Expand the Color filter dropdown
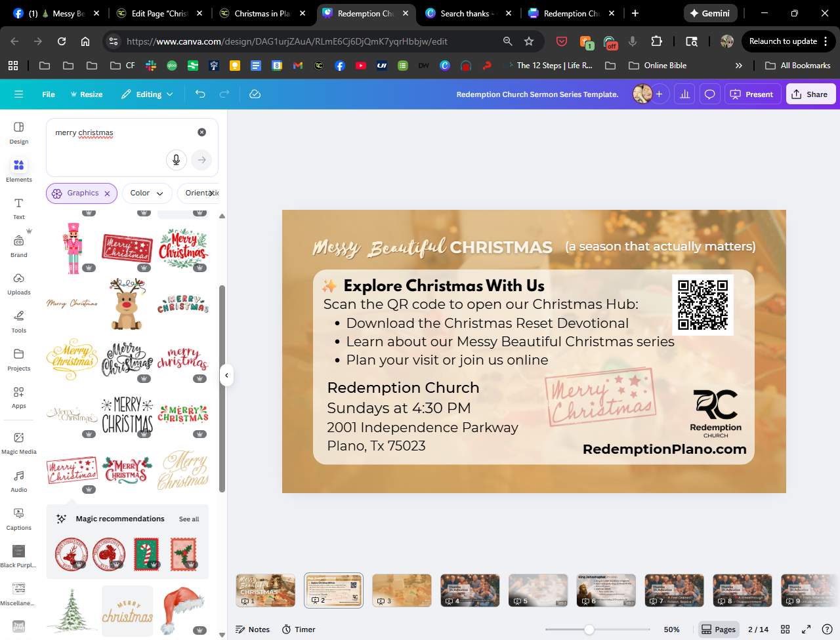This screenshot has height=640, width=840. point(146,193)
